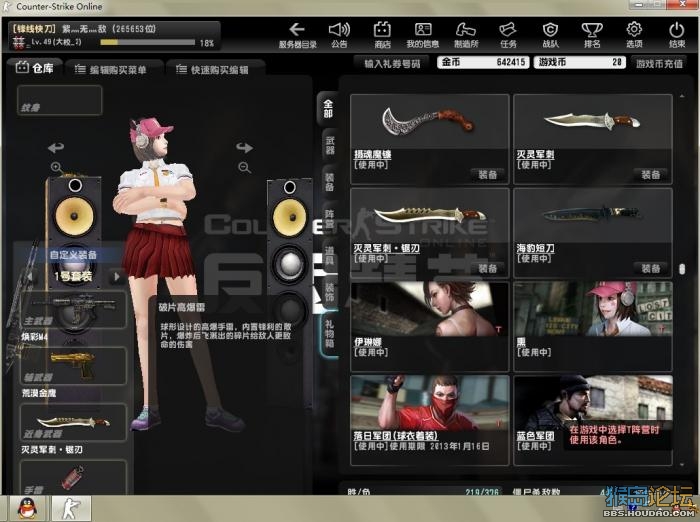
Task: Switch to the next loadout after 1号套装
Action: click(x=117, y=276)
